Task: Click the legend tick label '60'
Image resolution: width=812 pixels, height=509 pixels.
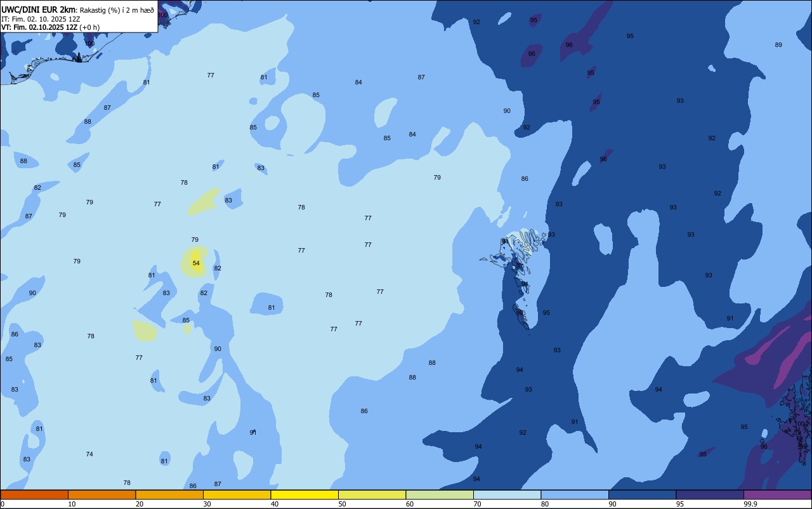Action: [x=410, y=504]
